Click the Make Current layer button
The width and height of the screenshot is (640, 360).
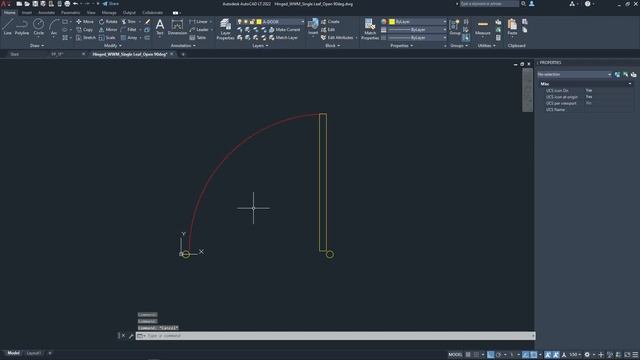click(284, 29)
